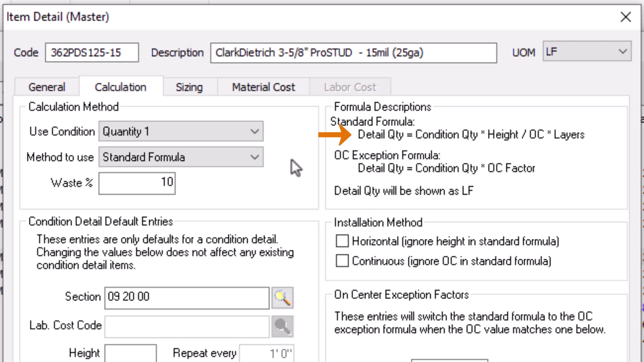The image size is (644, 362).
Task: Click the Section text field
Action: click(186, 298)
